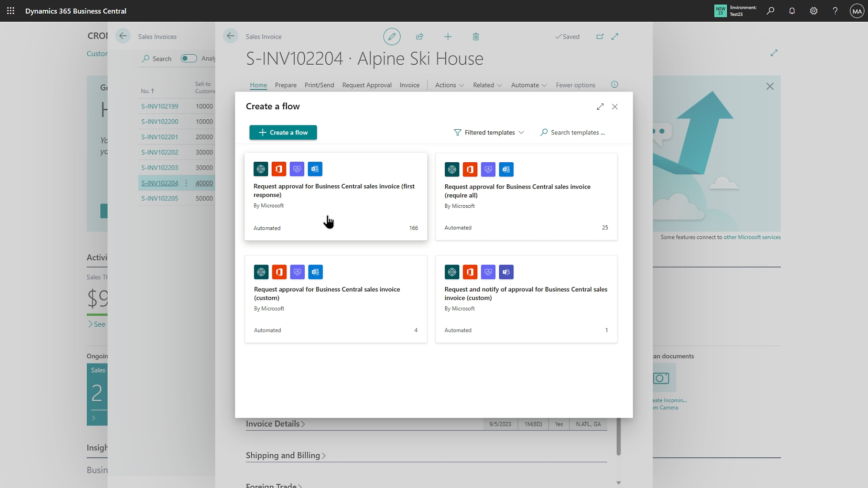Expand the role center banner with arrows icon
This screenshot has width=868, height=488.
point(774,53)
